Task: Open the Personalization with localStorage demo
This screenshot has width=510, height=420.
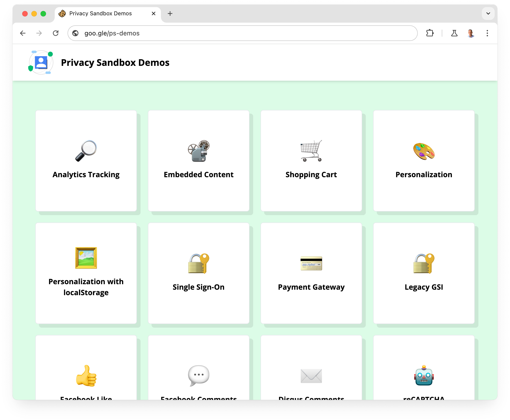Action: 86,274
